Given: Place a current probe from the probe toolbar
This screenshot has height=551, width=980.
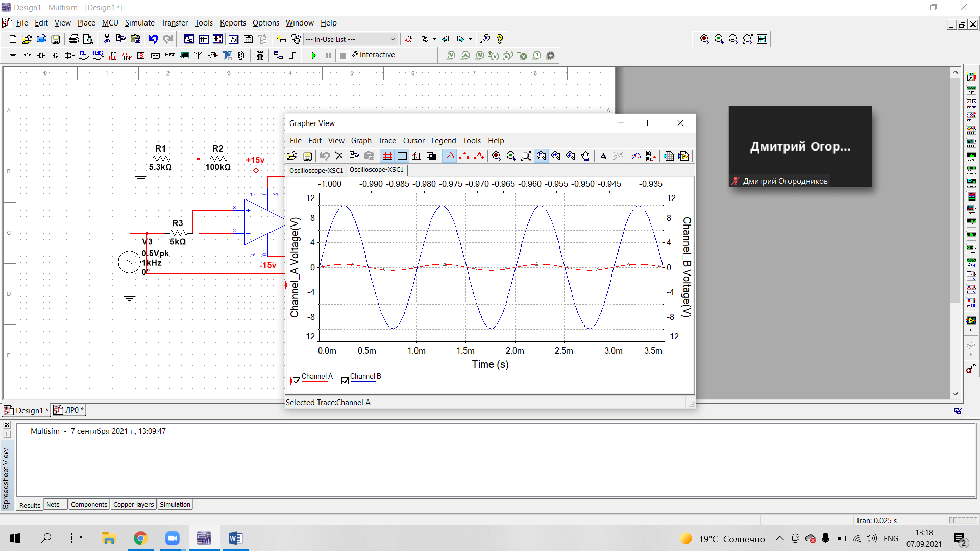Looking at the screenshot, I should (465, 55).
